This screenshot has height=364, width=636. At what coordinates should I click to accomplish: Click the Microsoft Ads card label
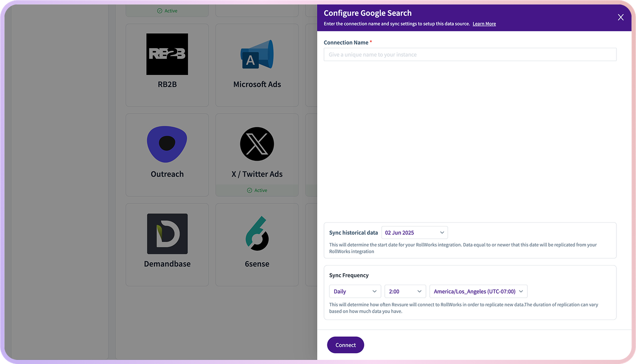tap(257, 84)
